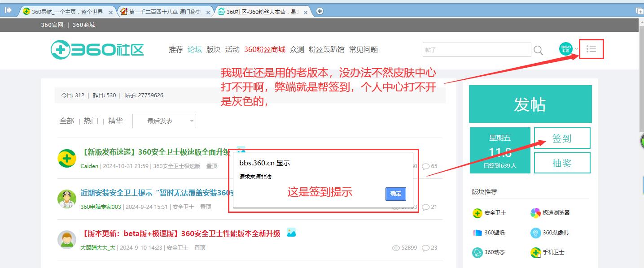Click Caiden's green plus avatar
This screenshot has width=644, height=268.
(x=67, y=158)
